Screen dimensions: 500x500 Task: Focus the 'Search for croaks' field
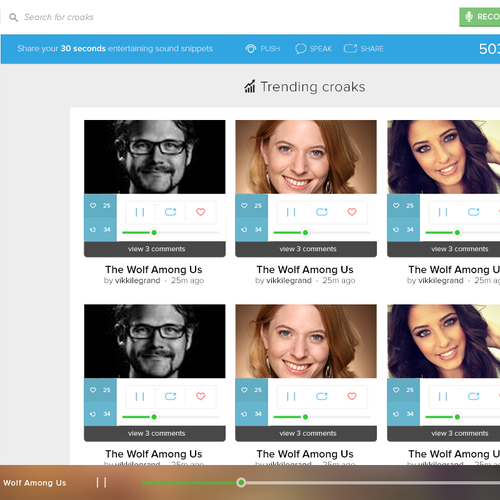(x=59, y=17)
